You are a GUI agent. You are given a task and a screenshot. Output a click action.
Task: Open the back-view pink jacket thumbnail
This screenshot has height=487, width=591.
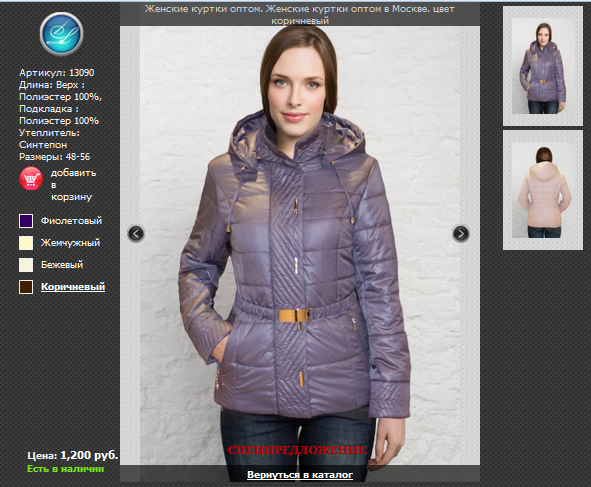click(x=543, y=190)
